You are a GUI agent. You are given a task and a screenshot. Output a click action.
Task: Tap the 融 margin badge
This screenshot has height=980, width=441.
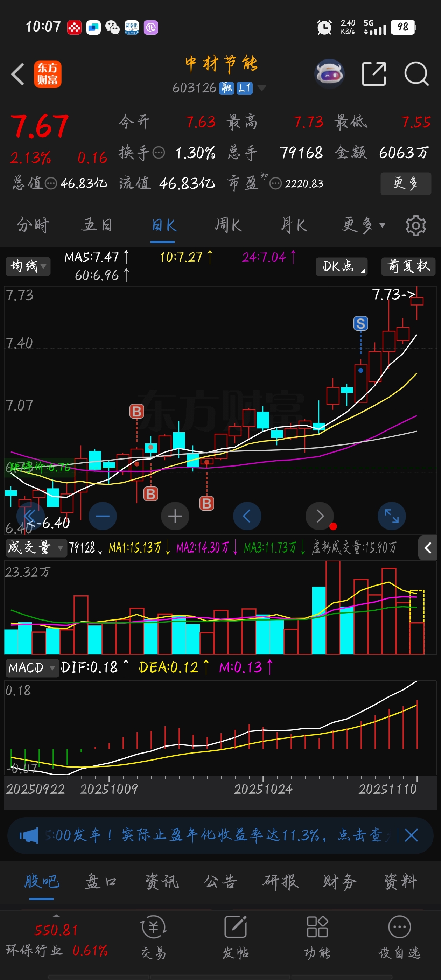coord(227,88)
